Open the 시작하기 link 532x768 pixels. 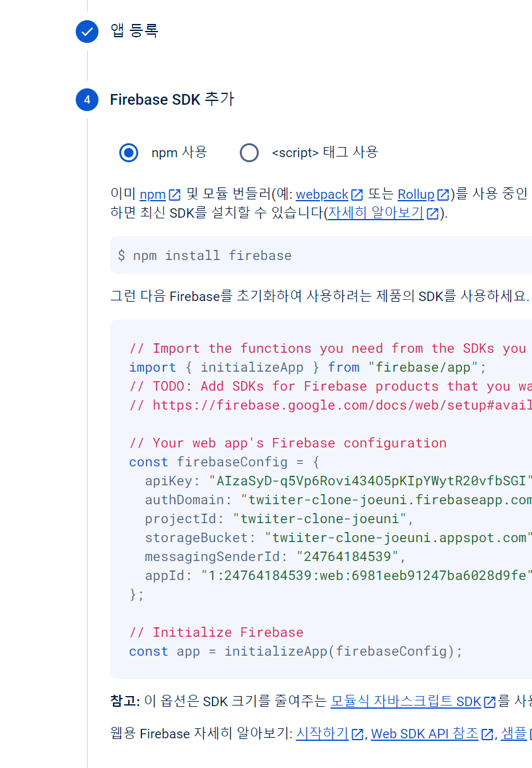[322, 734]
